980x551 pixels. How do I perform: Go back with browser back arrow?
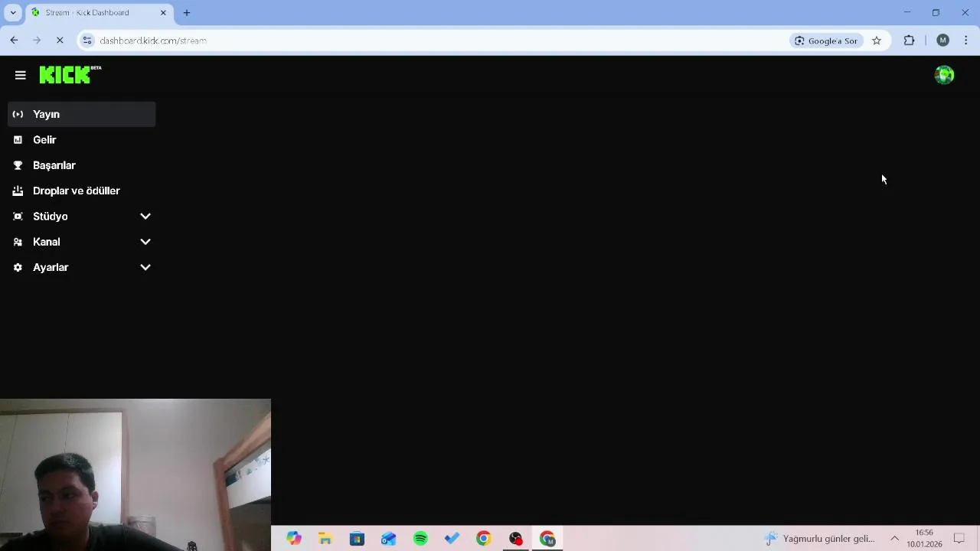[14, 41]
